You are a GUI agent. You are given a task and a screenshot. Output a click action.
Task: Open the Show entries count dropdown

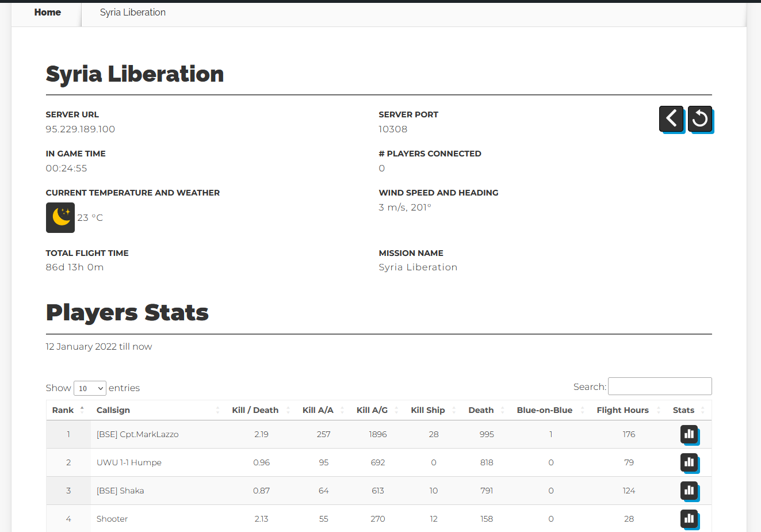90,388
